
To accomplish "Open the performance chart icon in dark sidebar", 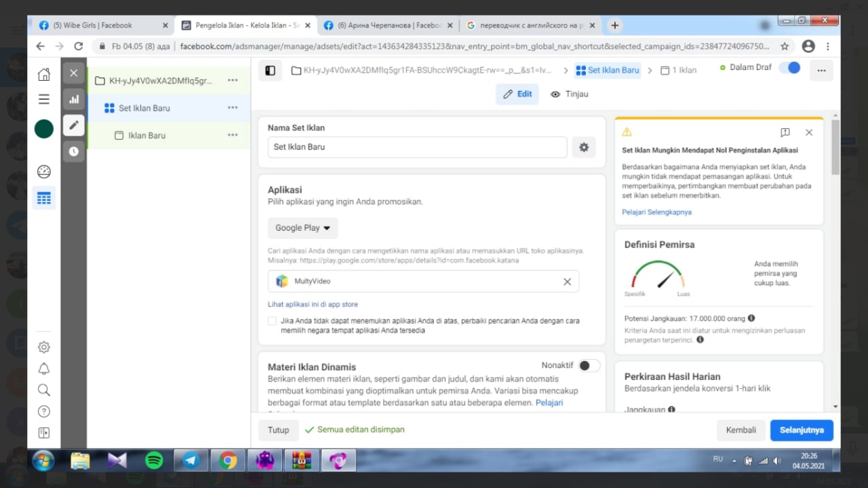I will 74,99.
